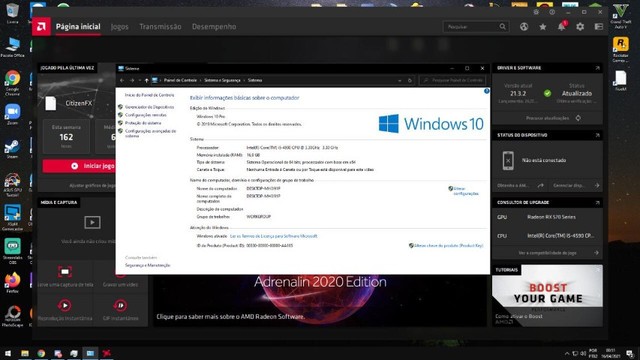The image size is (640, 360).
Task: Expand the Status do Dispositivo panel
Action: tap(597, 135)
